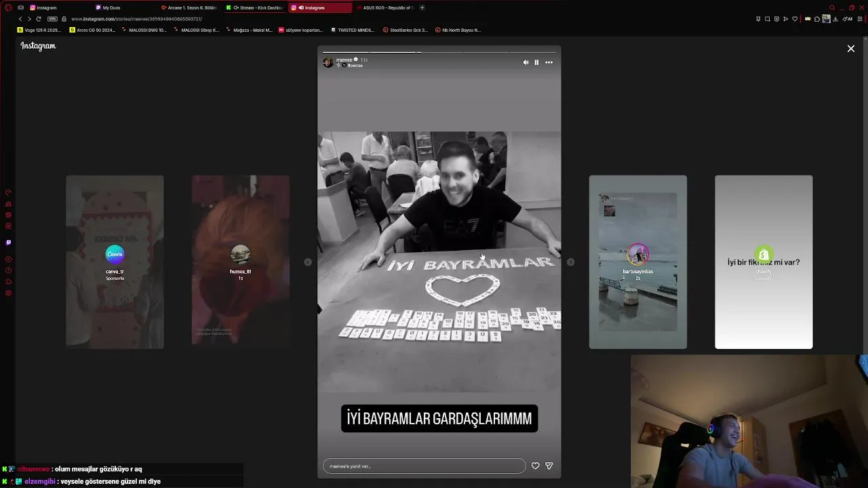Viewport: 868px width, 488px height.
Task: Open the MALOSSI BWS 10 bookmark
Action: click(x=144, y=30)
